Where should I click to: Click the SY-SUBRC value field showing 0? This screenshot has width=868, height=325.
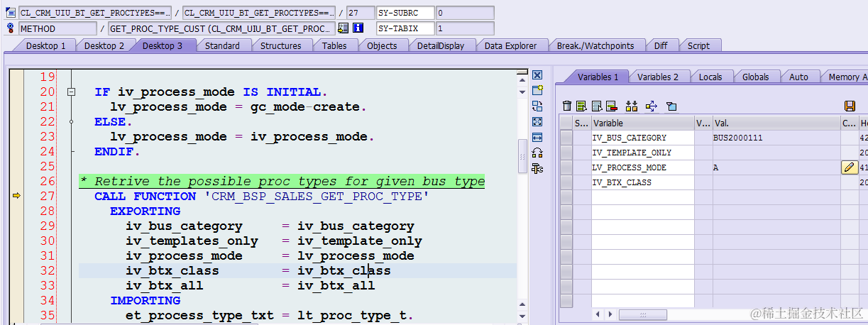[464, 13]
